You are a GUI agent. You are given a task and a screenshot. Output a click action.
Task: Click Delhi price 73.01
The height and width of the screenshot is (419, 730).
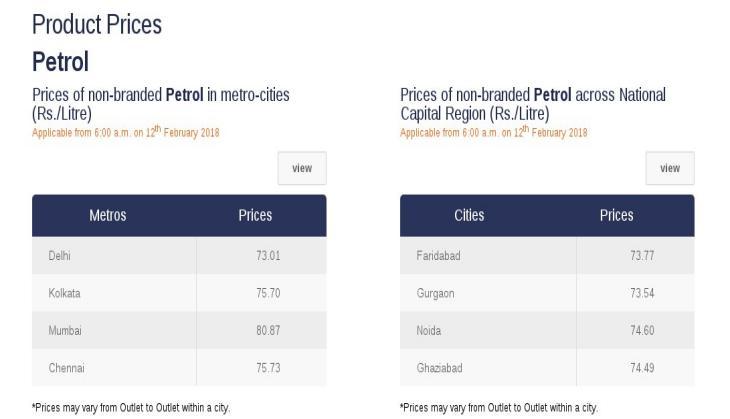[x=268, y=256]
